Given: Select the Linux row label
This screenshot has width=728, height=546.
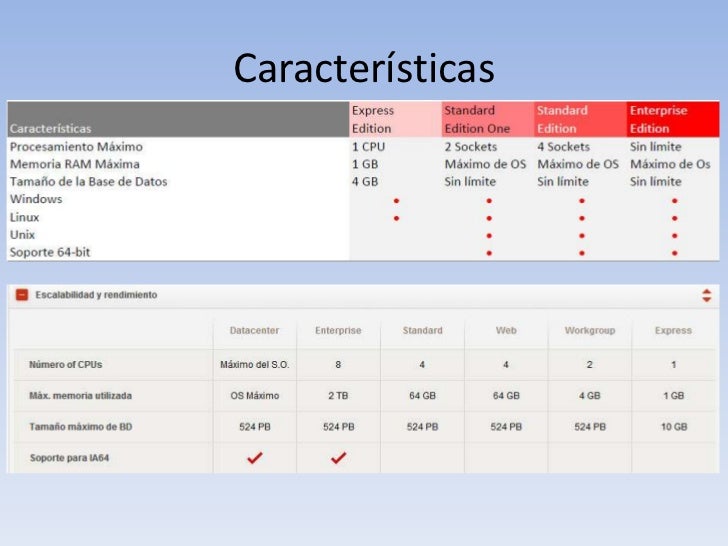Looking at the screenshot, I should (x=25, y=217).
